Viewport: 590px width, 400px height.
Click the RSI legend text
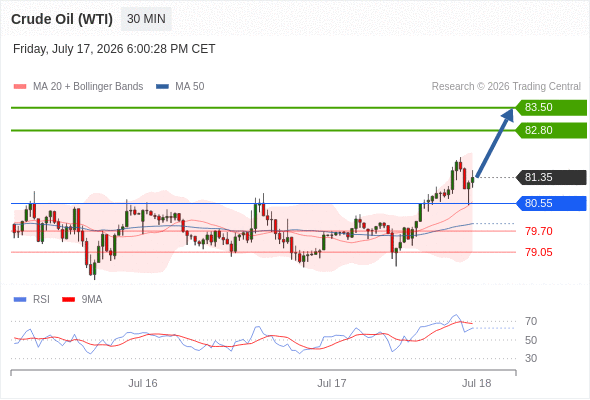tap(41, 300)
